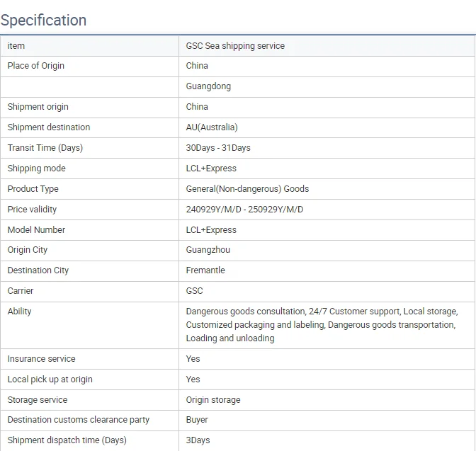This screenshot has height=451, width=476.
Task: Click the 'Place of Origin' label
Action: pyautogui.click(x=36, y=66)
